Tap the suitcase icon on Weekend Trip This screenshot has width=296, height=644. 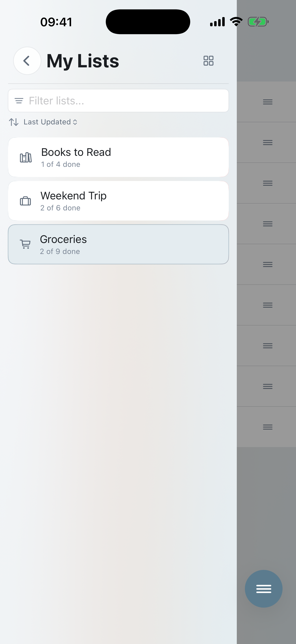[x=26, y=201]
